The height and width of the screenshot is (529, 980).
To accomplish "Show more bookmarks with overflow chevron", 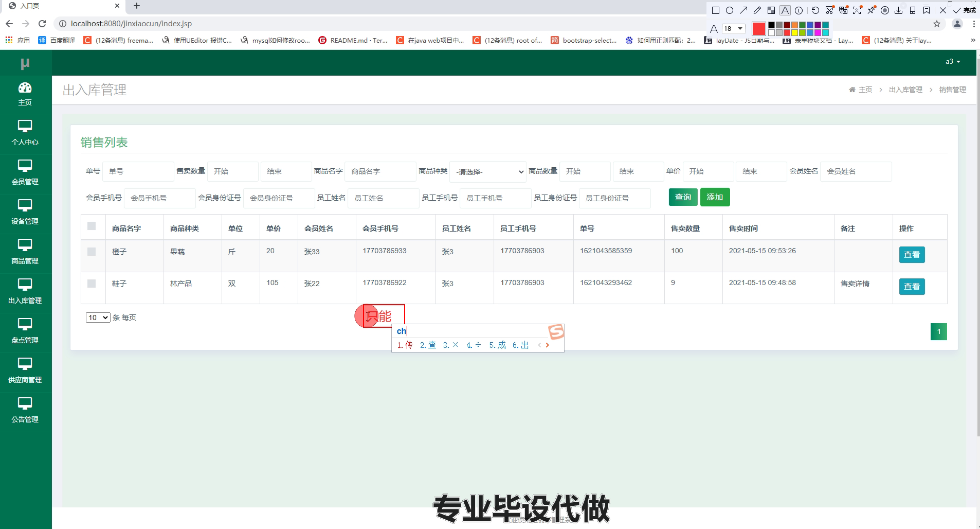I will pyautogui.click(x=973, y=40).
